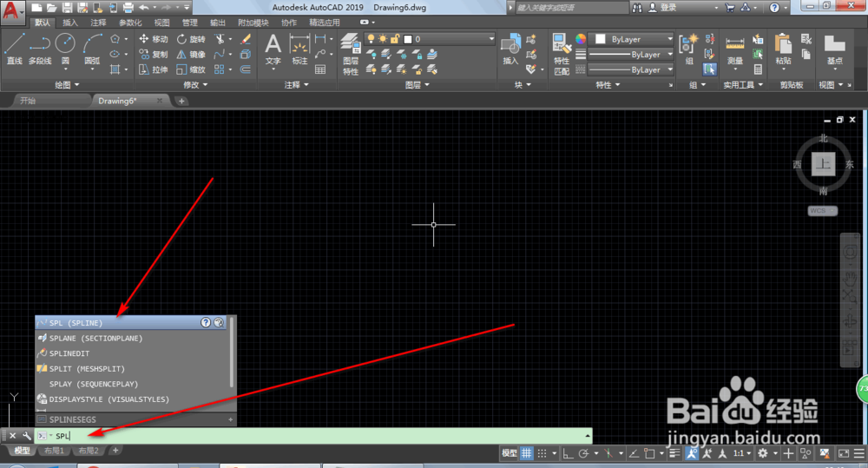Viewport: 868px width, 468px height.
Task: Switch to the 参数化 ribbon tab
Action: pyautogui.click(x=130, y=23)
